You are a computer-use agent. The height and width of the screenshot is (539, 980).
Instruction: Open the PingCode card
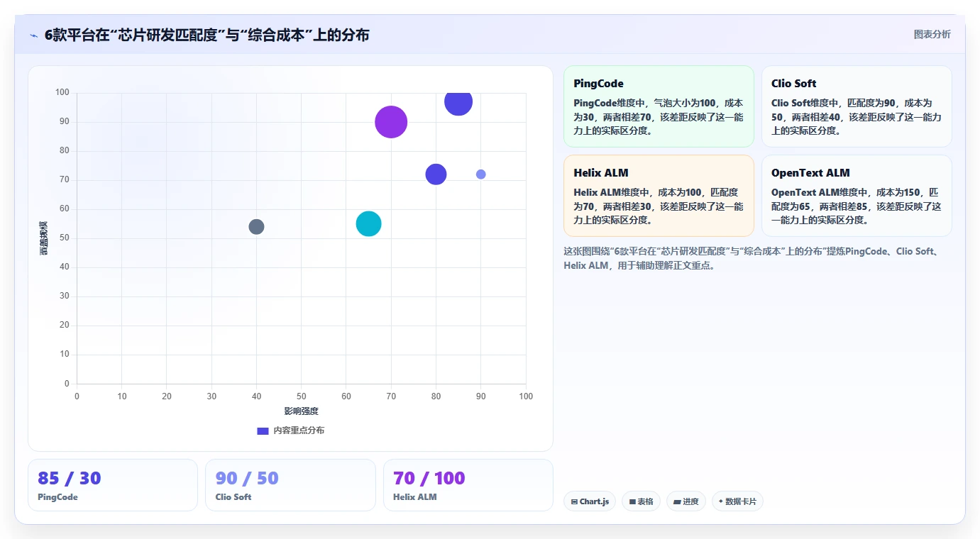[659, 106]
